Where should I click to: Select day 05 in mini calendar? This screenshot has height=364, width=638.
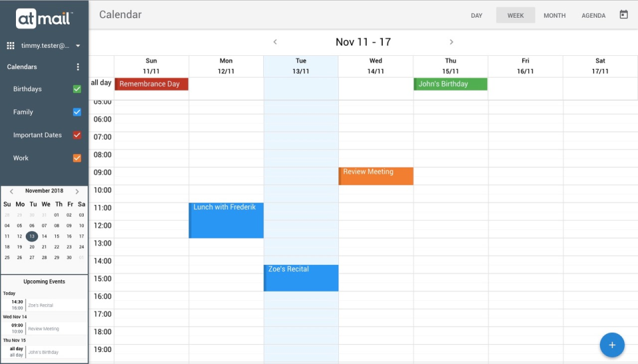tap(19, 226)
